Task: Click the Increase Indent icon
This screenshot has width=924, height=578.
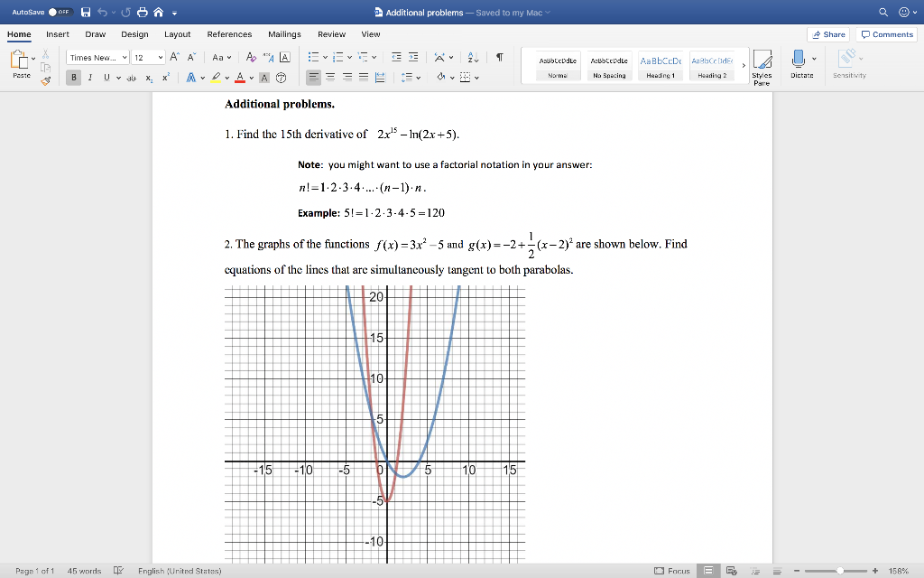Action: (413, 57)
